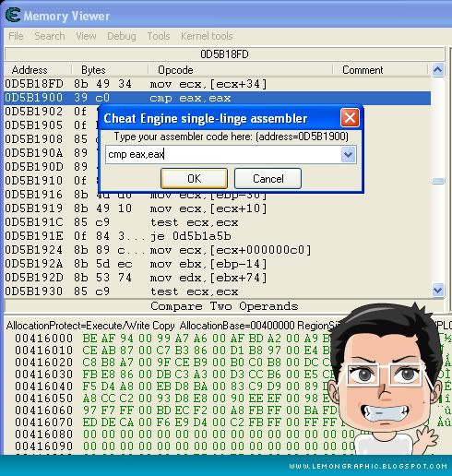This screenshot has width=452, height=476.
Task: Select row address 0D5B1905
Action: click(x=34, y=125)
